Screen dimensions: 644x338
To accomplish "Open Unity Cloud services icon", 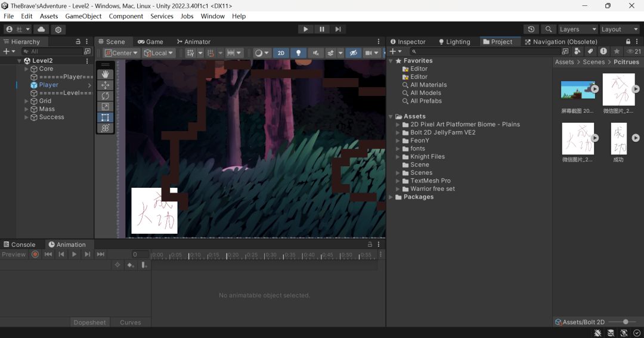I will (x=41, y=29).
